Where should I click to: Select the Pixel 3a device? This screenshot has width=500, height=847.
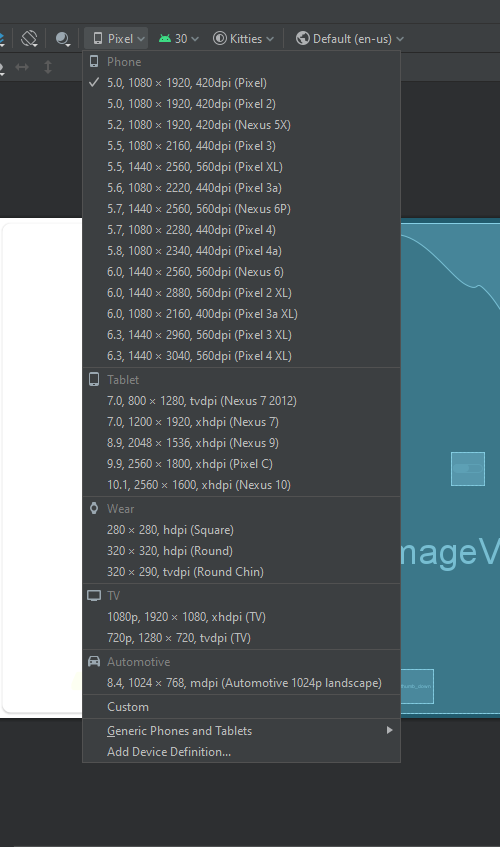point(241,188)
